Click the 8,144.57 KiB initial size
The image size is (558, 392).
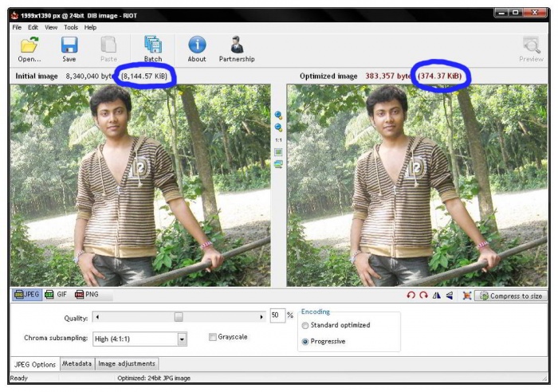click(x=144, y=76)
